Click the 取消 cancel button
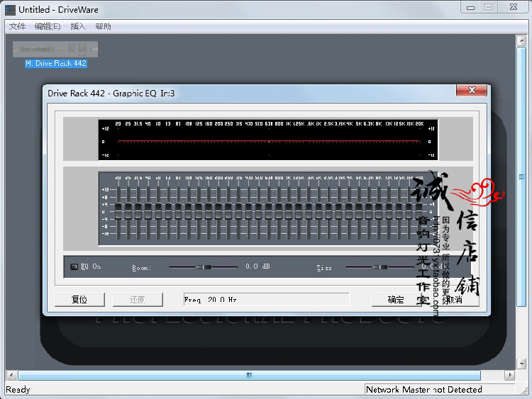532x399 pixels. (x=454, y=300)
